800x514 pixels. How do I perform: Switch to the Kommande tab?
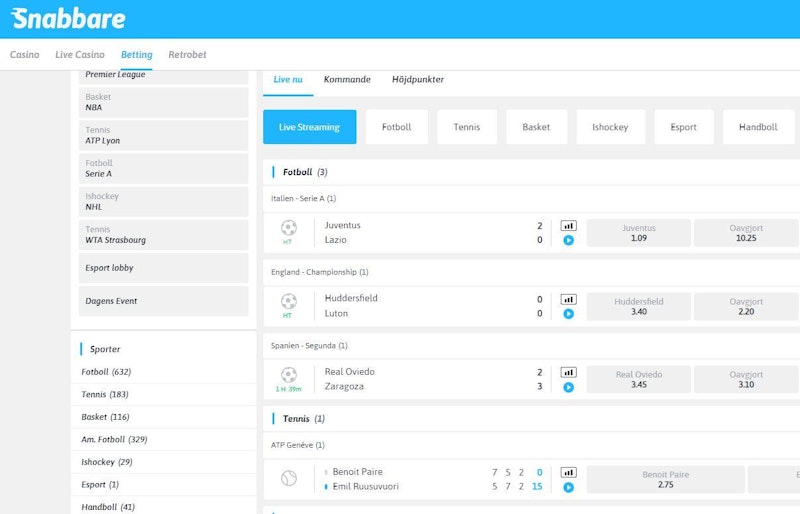coord(347,80)
